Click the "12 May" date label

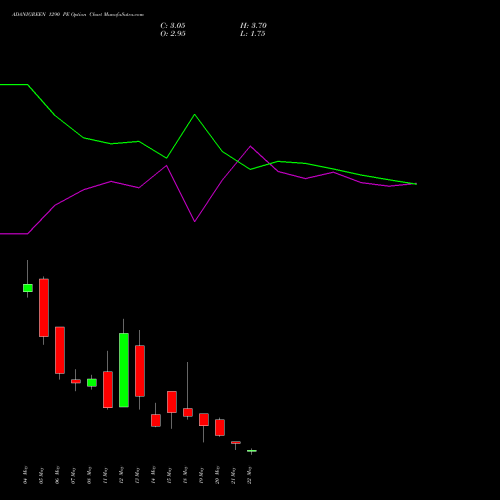tap(122, 475)
